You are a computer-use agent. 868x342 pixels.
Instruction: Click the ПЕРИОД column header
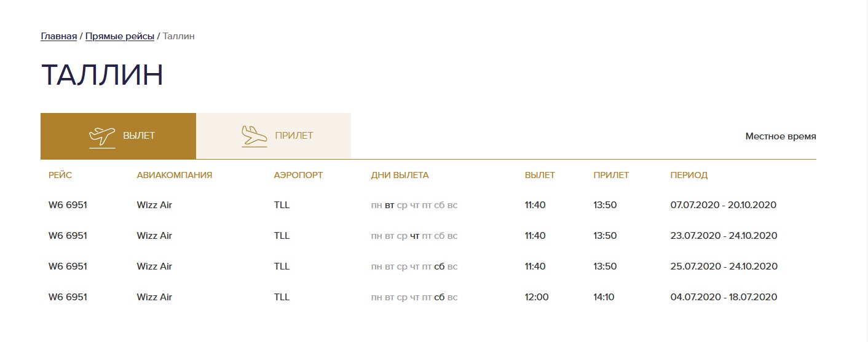point(688,175)
